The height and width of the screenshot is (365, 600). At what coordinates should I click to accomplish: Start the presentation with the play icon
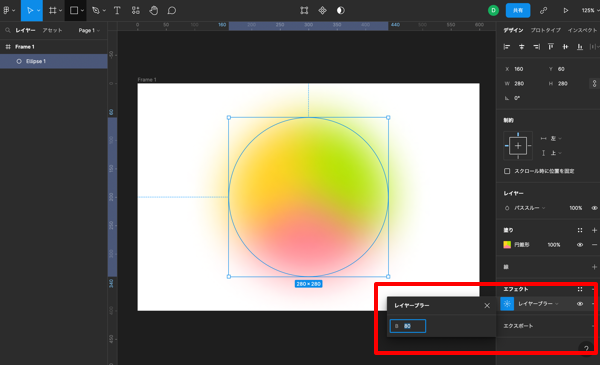[x=566, y=10]
